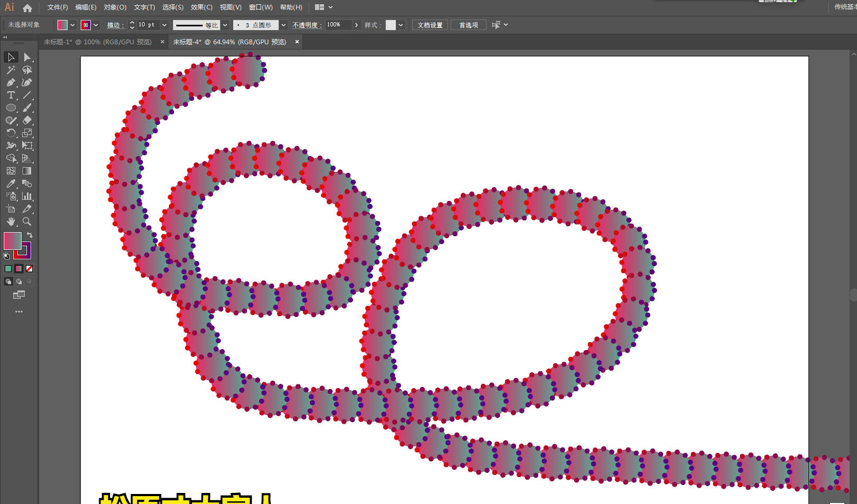Select the Eraser tool
The height and width of the screenshot is (504, 857).
coord(27,120)
